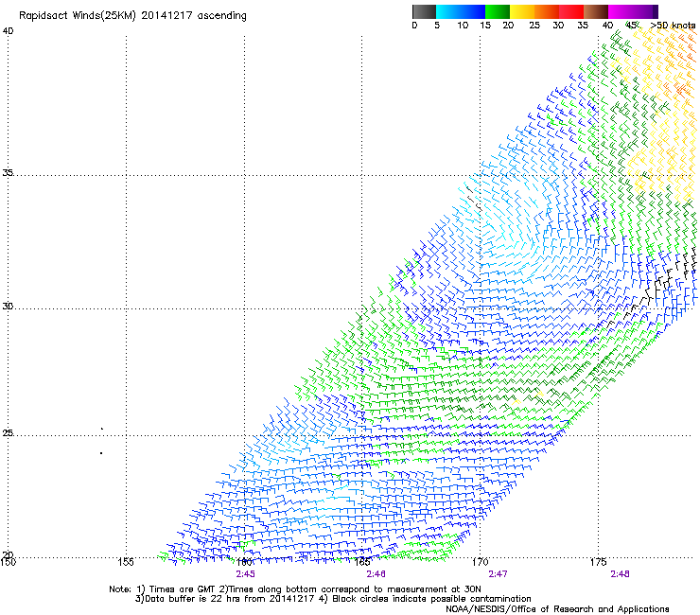Click the legend scale label '10'
This screenshot has height=615, width=700.
click(463, 26)
